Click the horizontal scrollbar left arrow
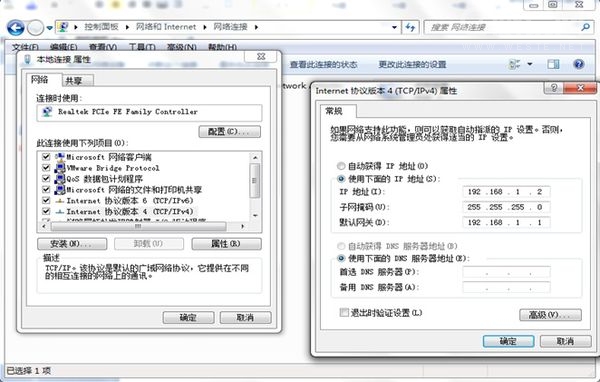The height and width of the screenshot is (382, 600). click(x=44, y=227)
